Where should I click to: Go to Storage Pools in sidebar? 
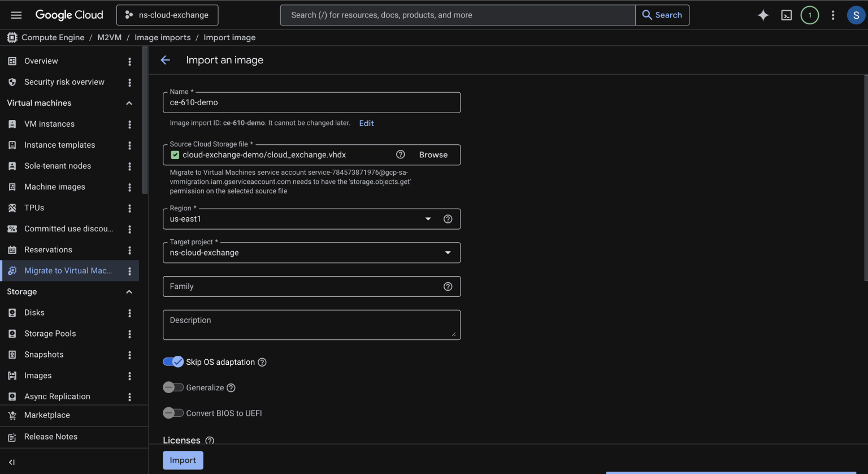coord(50,334)
